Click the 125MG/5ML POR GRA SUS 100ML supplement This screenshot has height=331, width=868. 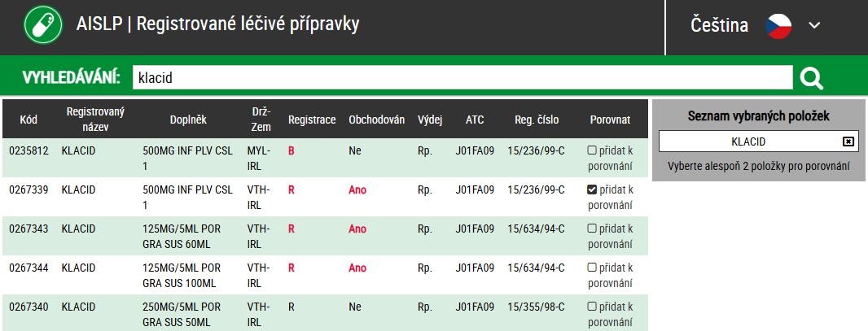(182, 275)
